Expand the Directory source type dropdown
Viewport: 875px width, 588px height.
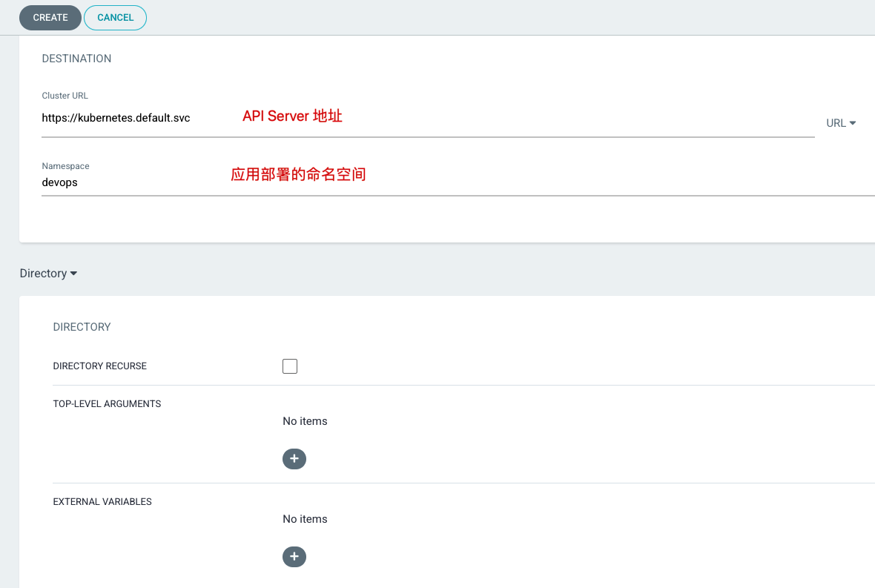click(48, 274)
